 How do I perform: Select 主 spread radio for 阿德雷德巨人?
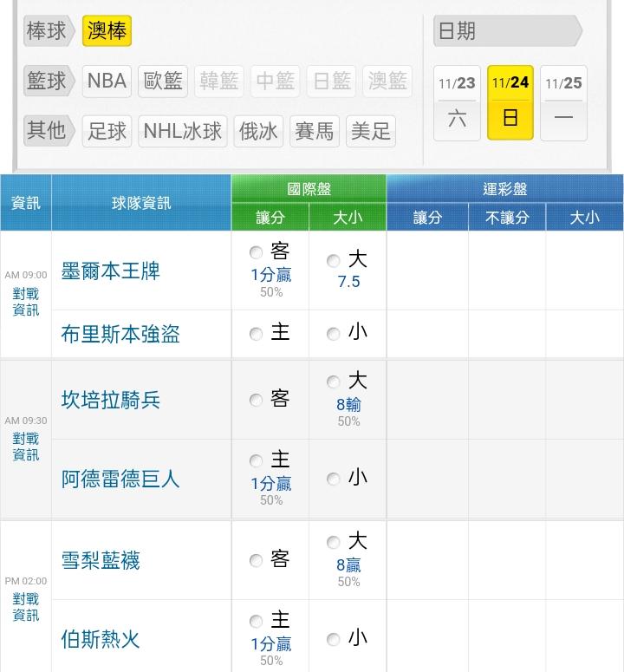point(256,460)
